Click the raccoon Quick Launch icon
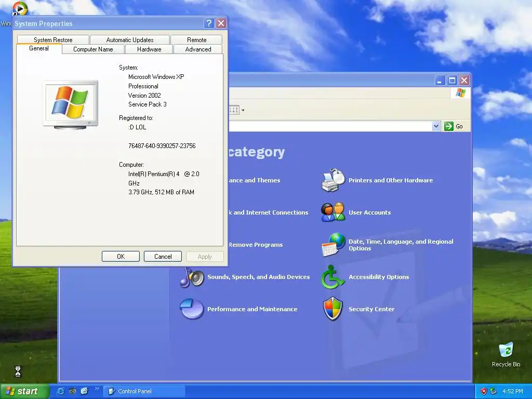 click(72, 391)
